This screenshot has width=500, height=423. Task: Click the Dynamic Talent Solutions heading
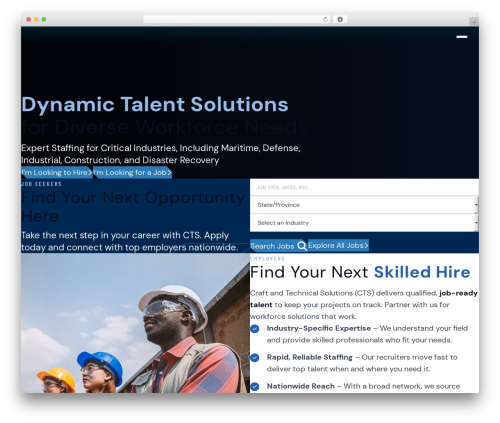(x=155, y=104)
